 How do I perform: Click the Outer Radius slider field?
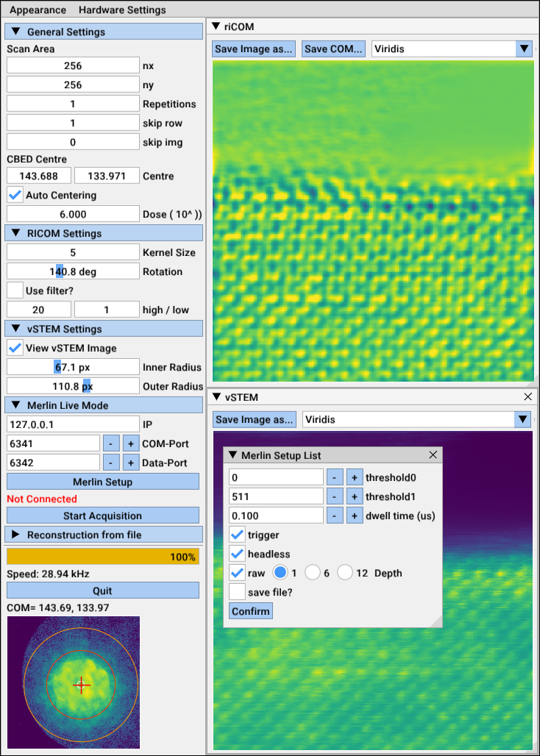pyautogui.click(x=73, y=386)
